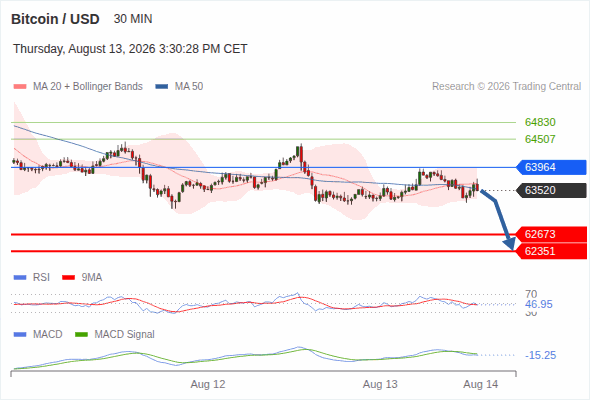Click the RSI blue legend swatch
Viewport: 590px width, 400px height.
(20, 278)
